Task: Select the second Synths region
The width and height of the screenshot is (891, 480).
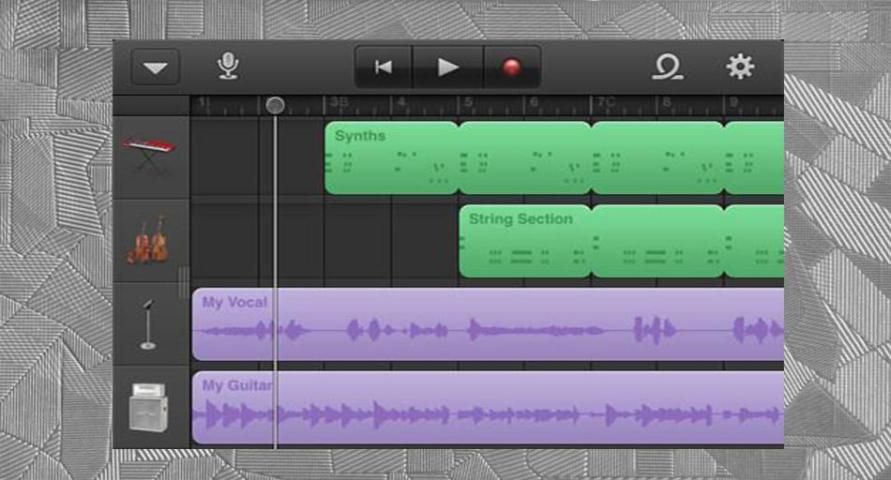Action: (x=524, y=158)
